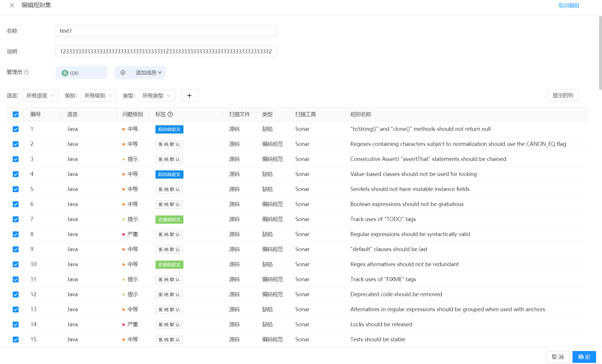The width and height of the screenshot is (602, 364).
Task: Click the 企业自定义 tag on rule 7
Action: [x=169, y=220]
